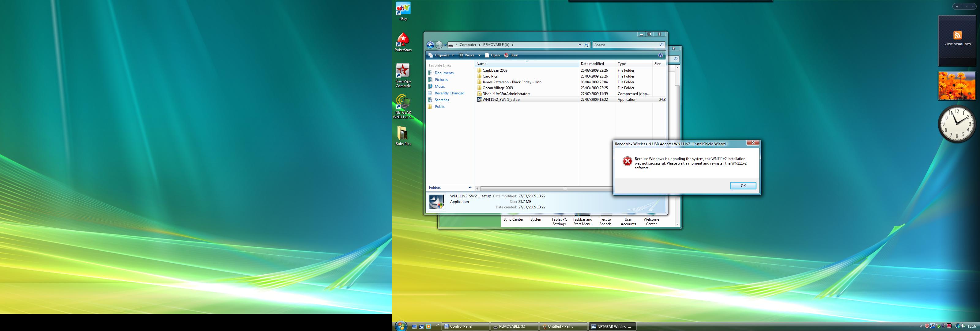Select the GameSpy Comrade desktop icon
This screenshot has height=331, width=980.
(x=403, y=75)
